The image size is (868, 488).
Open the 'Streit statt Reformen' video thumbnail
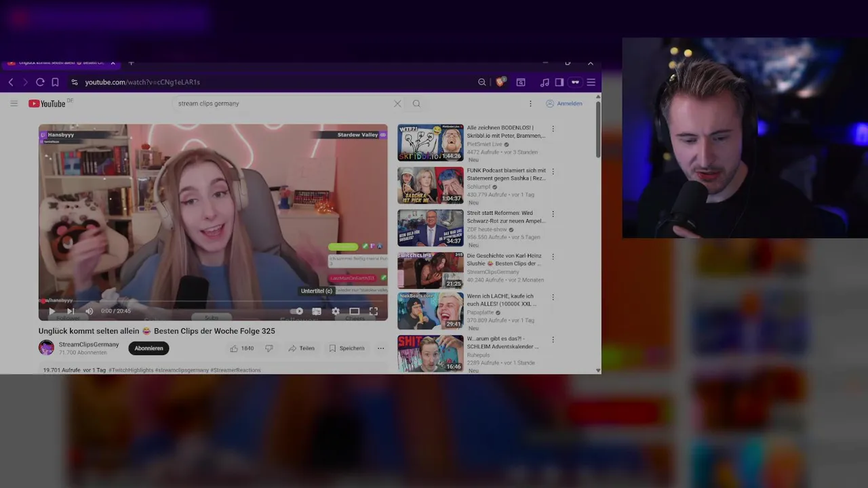(x=431, y=228)
